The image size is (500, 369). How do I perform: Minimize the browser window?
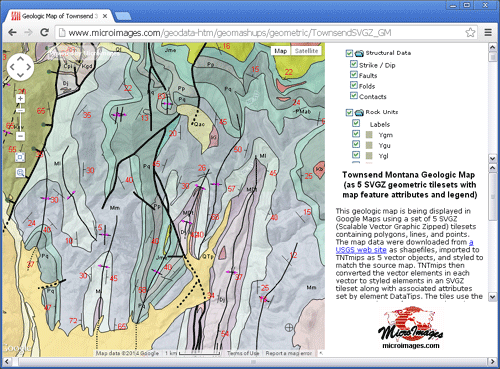[453, 5]
